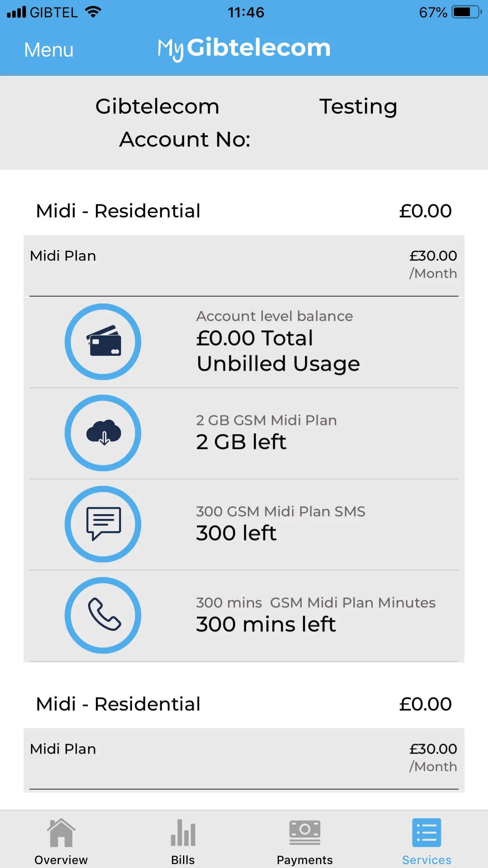Expand first Midi - Residential header
This screenshot has width=488, height=868.
point(244,211)
